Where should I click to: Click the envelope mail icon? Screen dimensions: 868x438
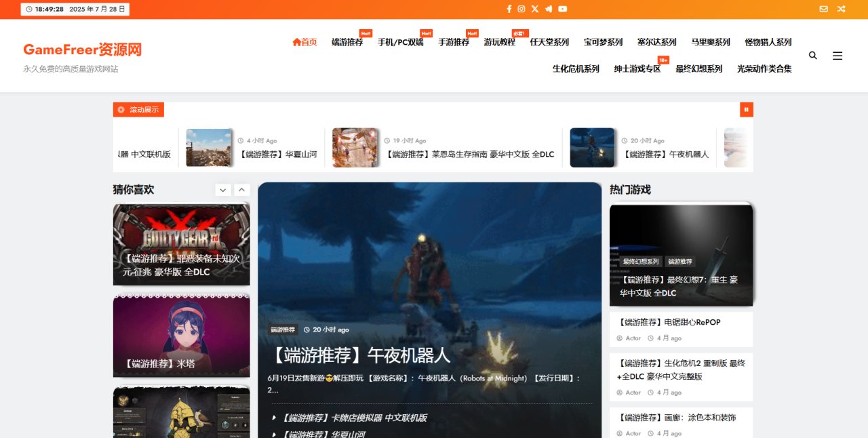(823, 9)
